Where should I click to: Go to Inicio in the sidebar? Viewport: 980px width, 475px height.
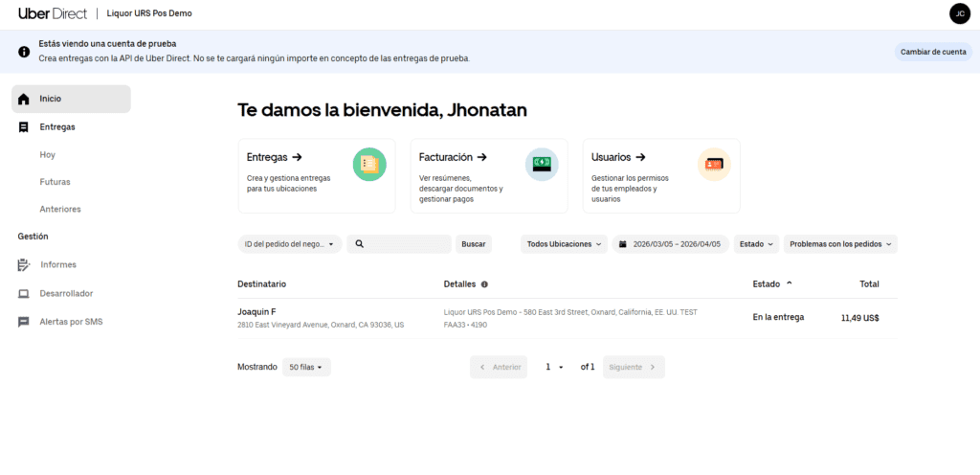point(71,99)
